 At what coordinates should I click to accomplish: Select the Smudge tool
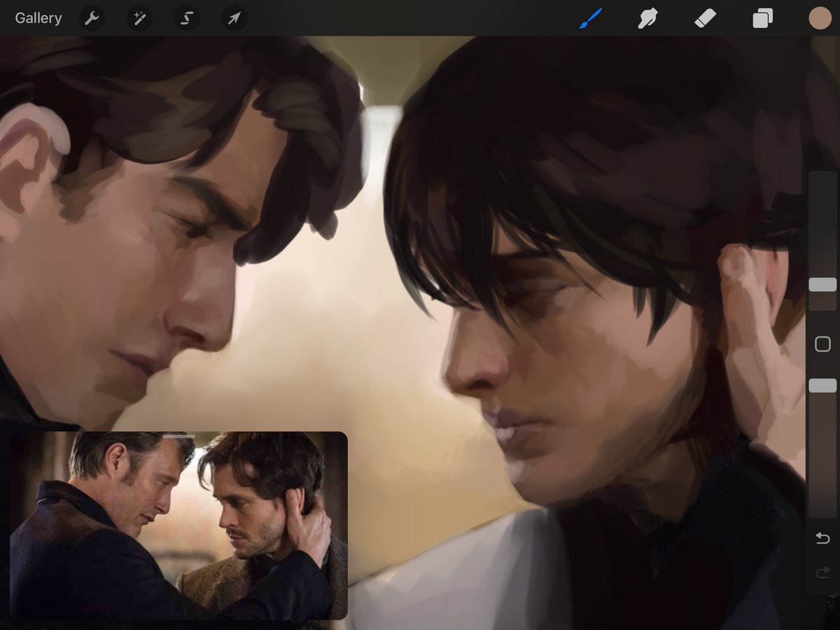click(647, 18)
